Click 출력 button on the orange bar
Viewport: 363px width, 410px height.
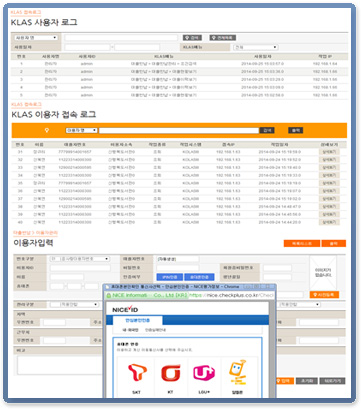[296, 130]
